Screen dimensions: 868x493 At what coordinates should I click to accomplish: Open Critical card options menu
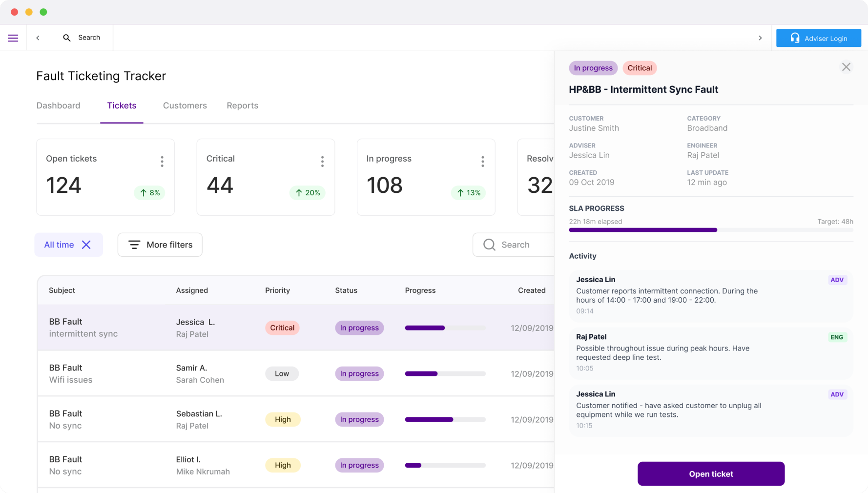pyautogui.click(x=322, y=162)
